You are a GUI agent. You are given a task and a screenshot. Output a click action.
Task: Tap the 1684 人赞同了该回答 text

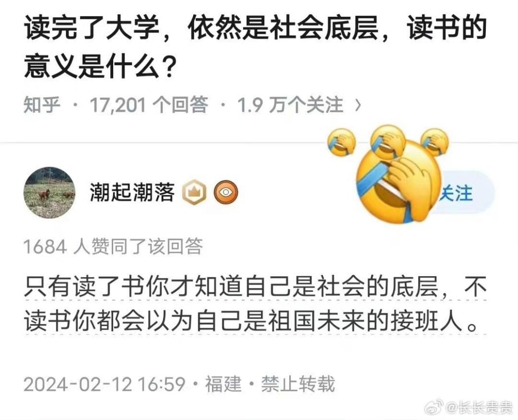click(x=113, y=247)
